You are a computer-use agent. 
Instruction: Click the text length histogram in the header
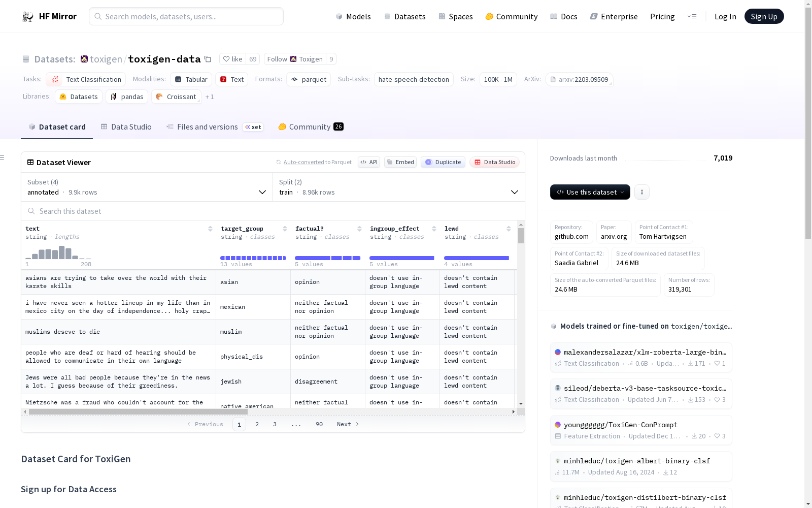point(58,252)
